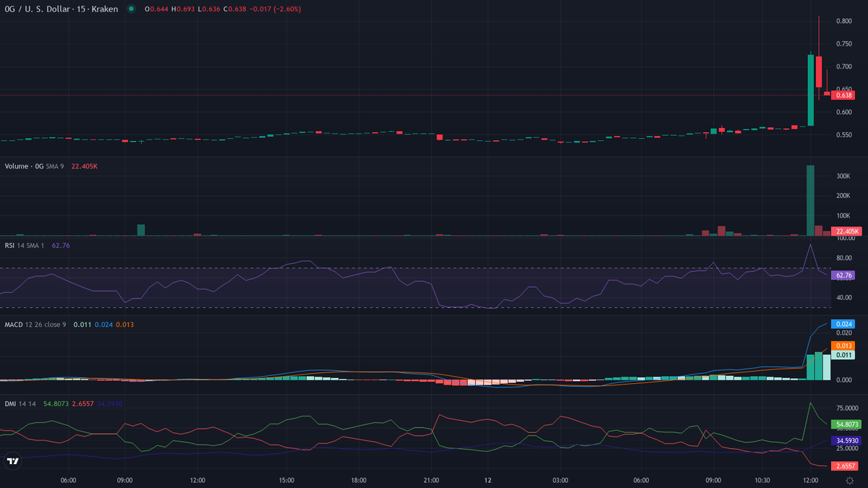The image size is (868, 488).
Task: Click the orange 0.013 signal axis label
Action: 843,346
